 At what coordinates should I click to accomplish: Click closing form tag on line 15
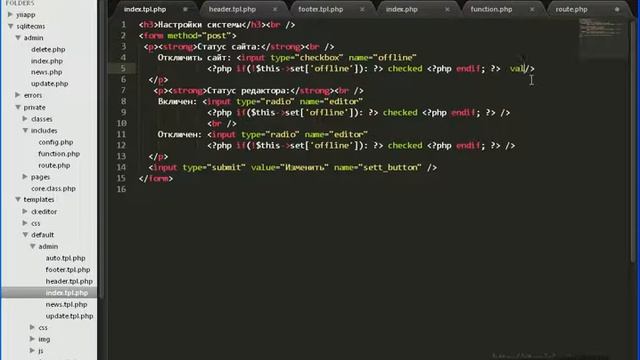tap(156, 178)
